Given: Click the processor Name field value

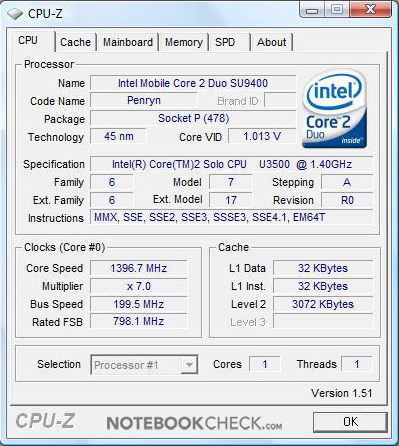Looking at the screenshot, I should click(193, 83).
